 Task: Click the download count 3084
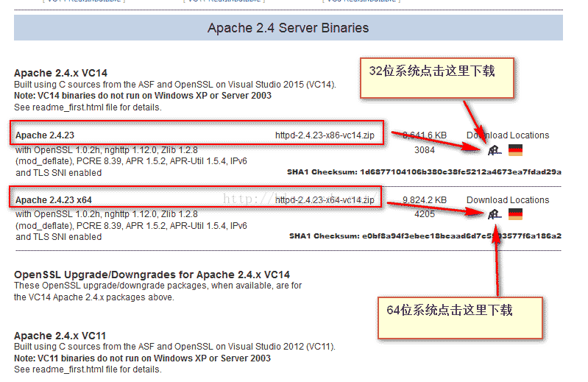[425, 150]
